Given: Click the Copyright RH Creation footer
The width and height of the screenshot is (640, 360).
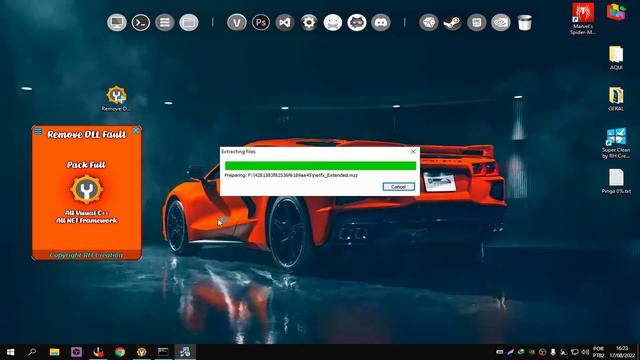Looking at the screenshot, I should [x=86, y=255].
